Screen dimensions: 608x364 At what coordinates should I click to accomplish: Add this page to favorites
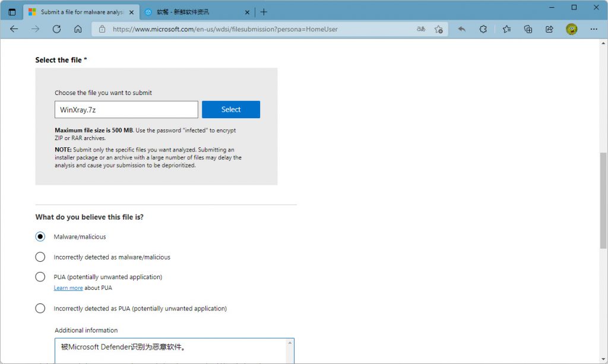(438, 29)
